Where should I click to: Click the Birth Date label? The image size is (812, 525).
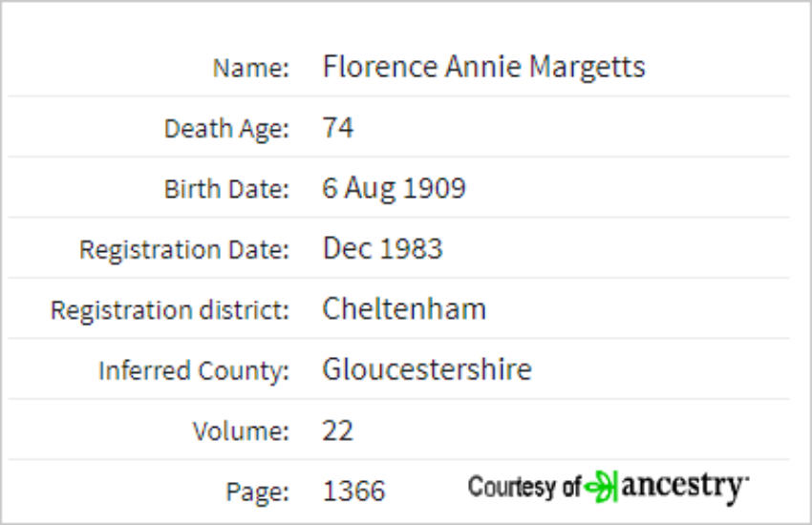226,189
